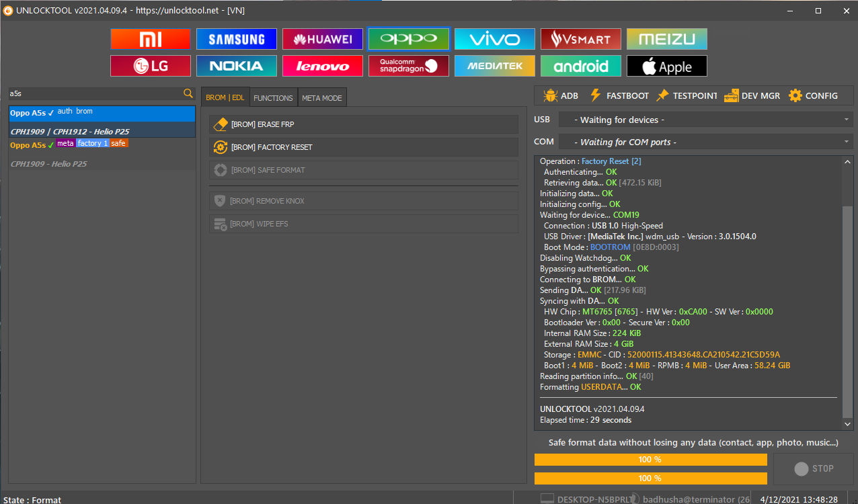This screenshot has width=858, height=504.
Task: Click the Elapsed time 29 seconds text
Action: point(586,420)
